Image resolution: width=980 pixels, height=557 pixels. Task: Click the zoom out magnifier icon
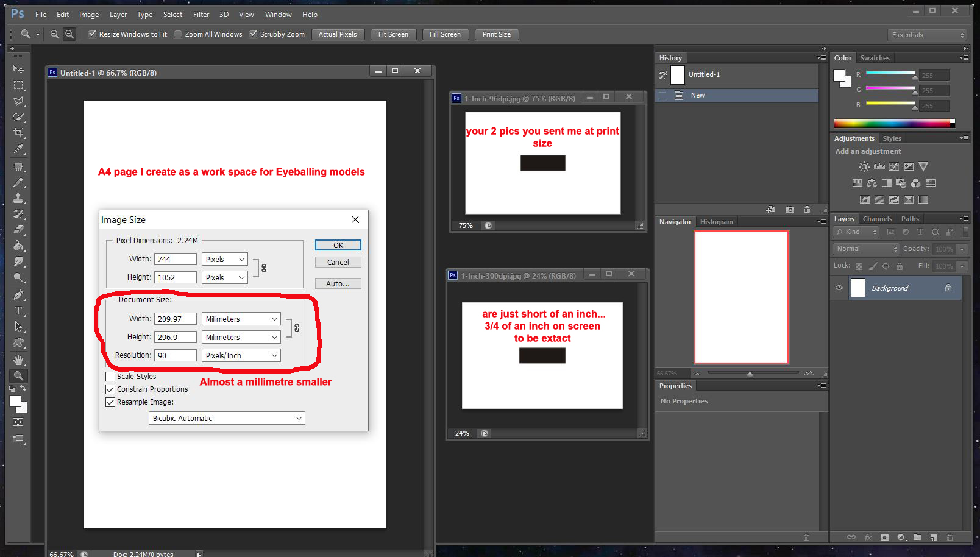[x=69, y=34]
